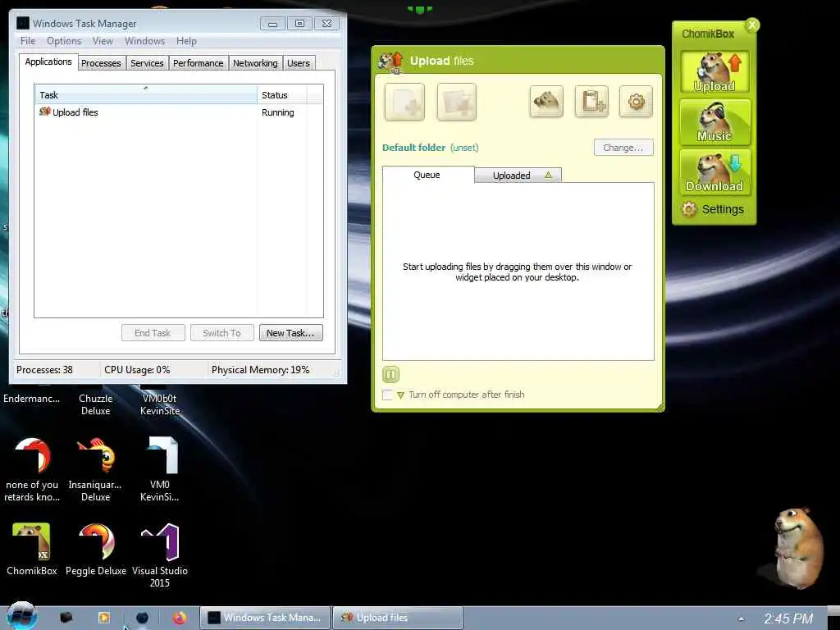The width and height of the screenshot is (840, 630).
Task: Open the File menu in Task Manager
Action: tap(28, 41)
